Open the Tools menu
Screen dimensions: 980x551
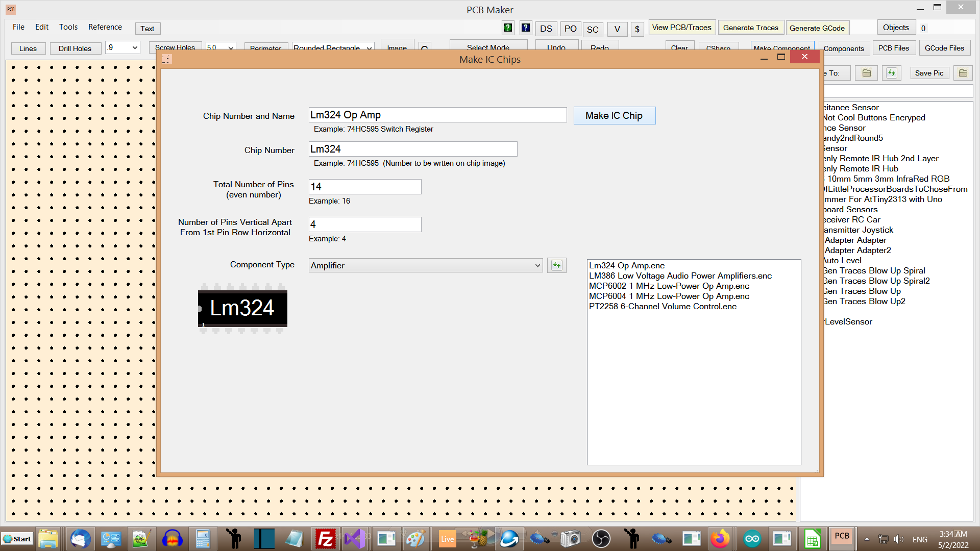coord(68,27)
